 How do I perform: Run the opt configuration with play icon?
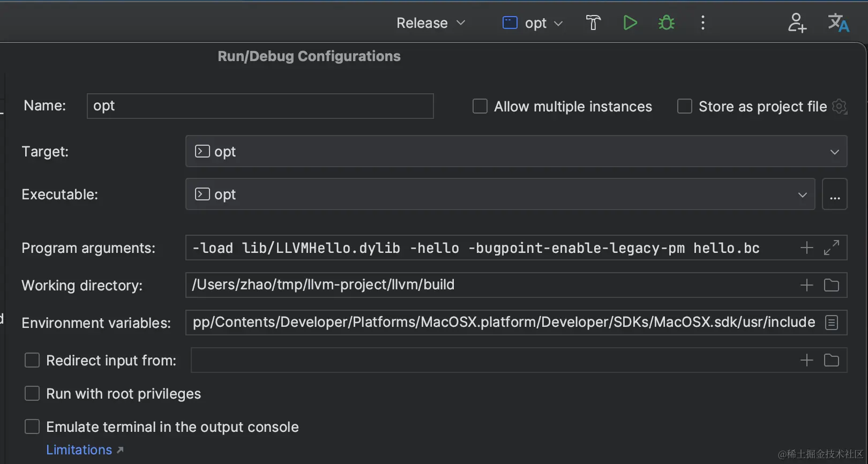coord(630,23)
